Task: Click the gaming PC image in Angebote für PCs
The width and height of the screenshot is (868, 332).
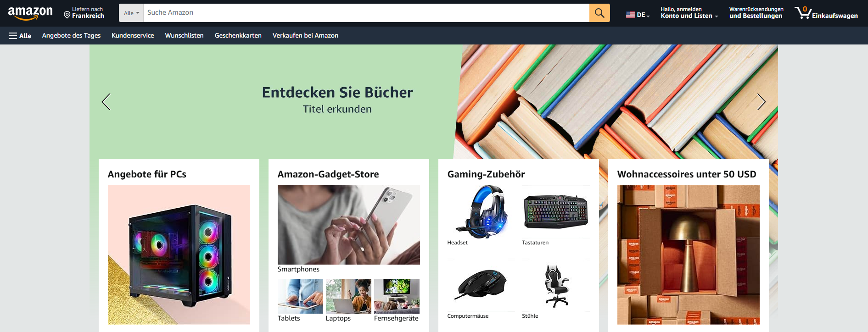Action: pyautogui.click(x=179, y=255)
